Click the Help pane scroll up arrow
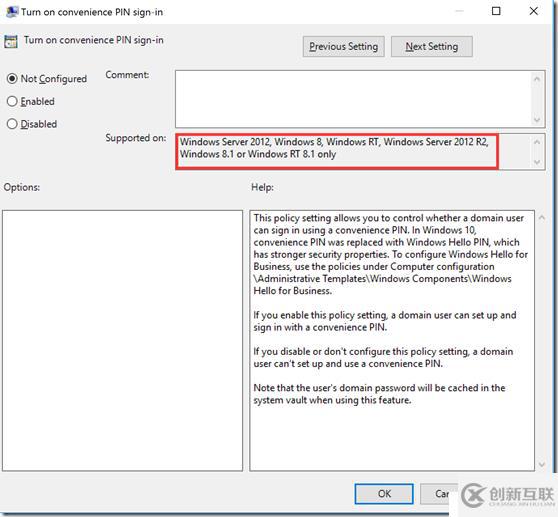 point(542,218)
